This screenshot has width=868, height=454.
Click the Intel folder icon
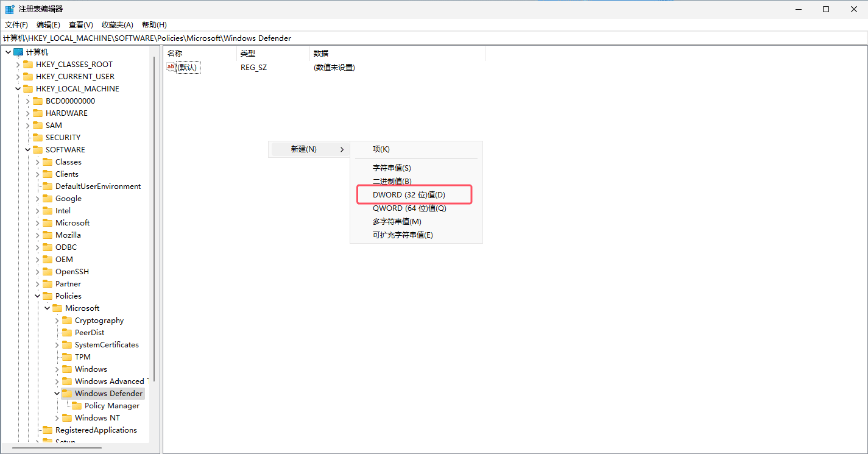click(48, 211)
